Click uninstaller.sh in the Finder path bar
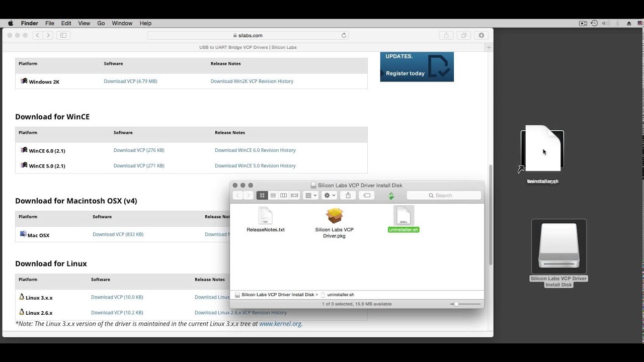Screen dimensions: 644x362 [337, 295]
